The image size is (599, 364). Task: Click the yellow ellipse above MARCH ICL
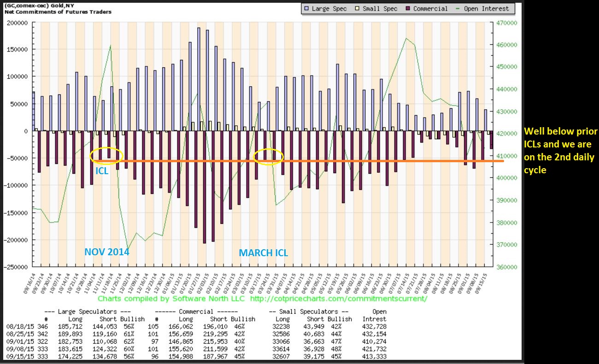[268, 157]
